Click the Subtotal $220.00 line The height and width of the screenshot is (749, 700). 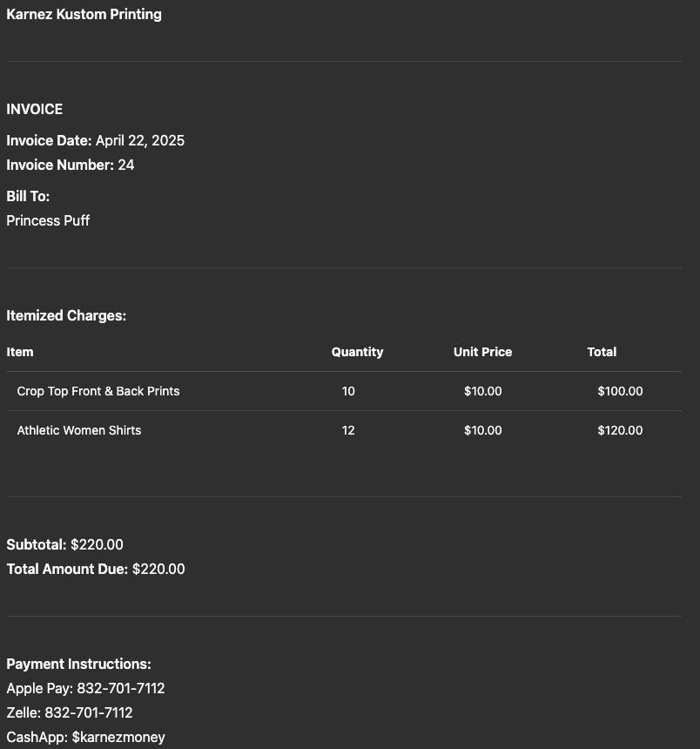tap(65, 544)
